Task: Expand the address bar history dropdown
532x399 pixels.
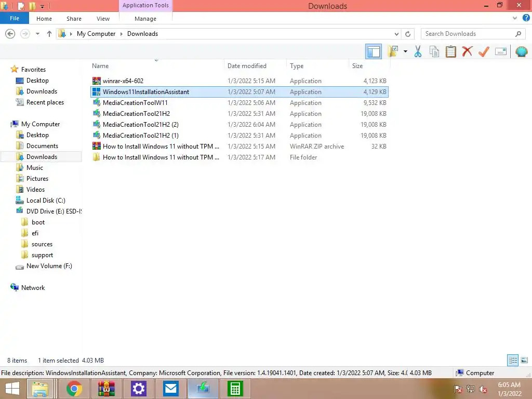Action: (x=396, y=34)
